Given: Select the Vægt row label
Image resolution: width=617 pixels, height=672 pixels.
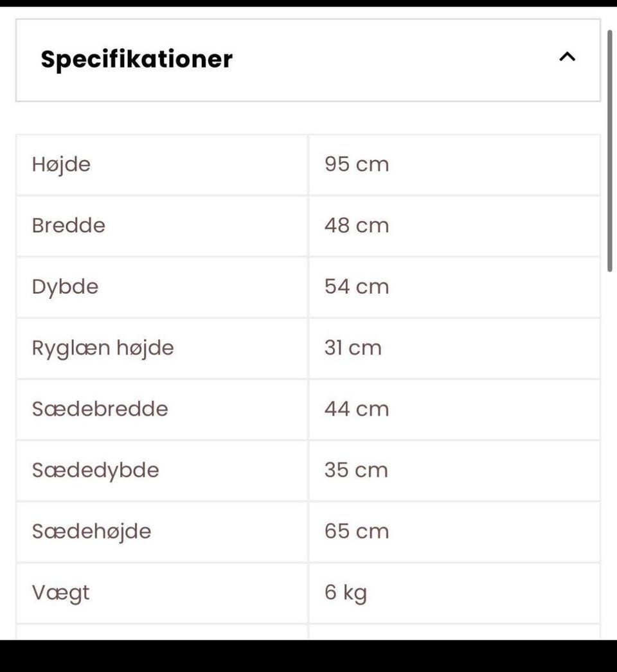Looking at the screenshot, I should pos(60,592).
